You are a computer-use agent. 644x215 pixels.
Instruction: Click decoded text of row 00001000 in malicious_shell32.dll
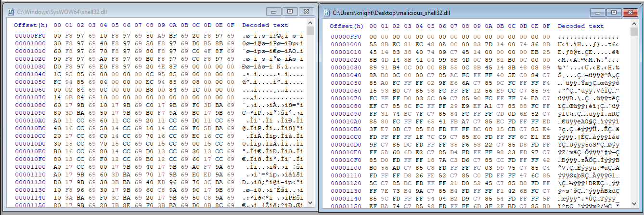coord(588,44)
